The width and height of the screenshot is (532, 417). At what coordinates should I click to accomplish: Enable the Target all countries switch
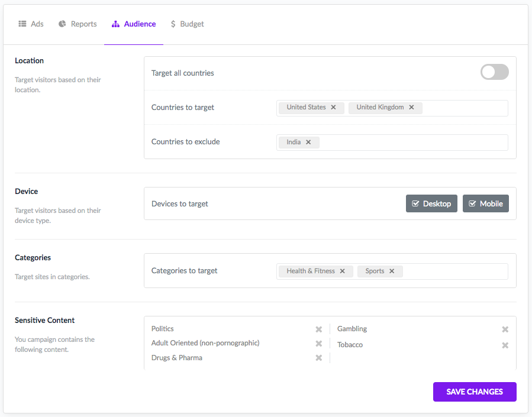(494, 72)
